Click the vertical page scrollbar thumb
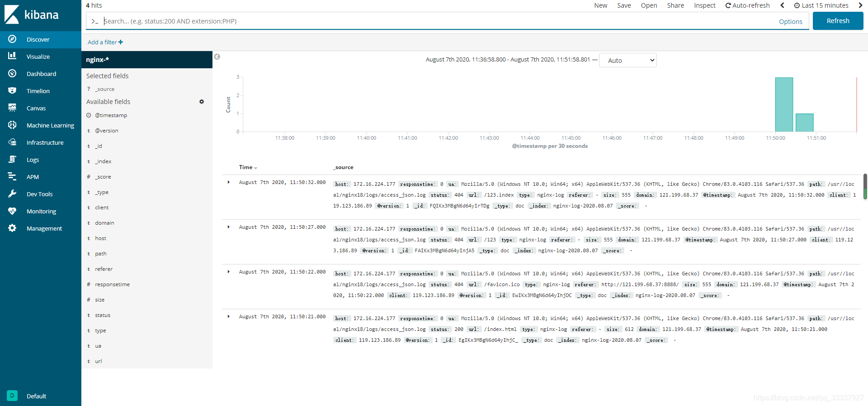This screenshot has height=406, width=868. coord(865,186)
